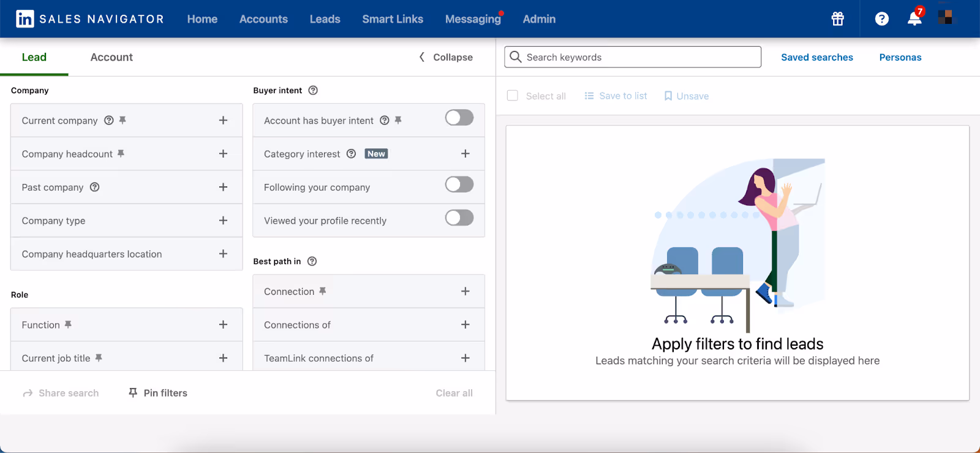Collapse the filter panel
Screen dimensions: 980x453
pyautogui.click(x=446, y=57)
